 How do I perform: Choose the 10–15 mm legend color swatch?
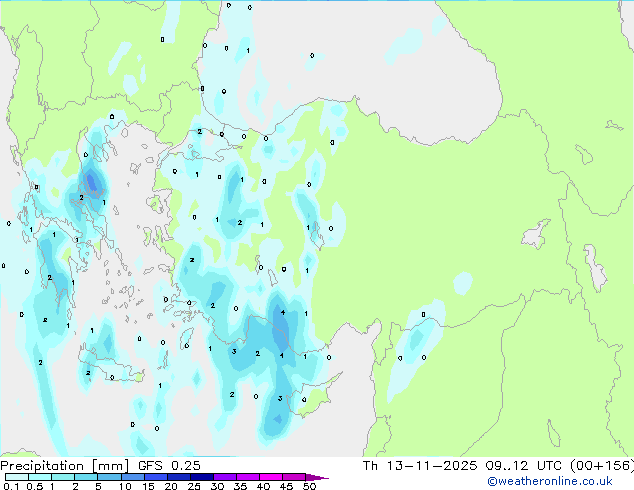(x=133, y=477)
